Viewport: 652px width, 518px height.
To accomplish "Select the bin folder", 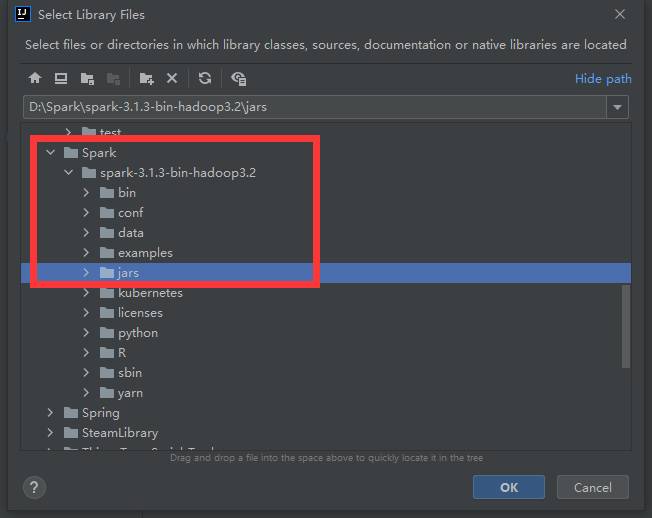I will pyautogui.click(x=118, y=192).
